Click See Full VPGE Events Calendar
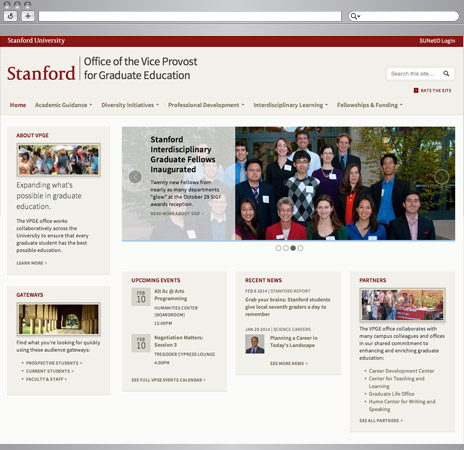Image resolution: width=464 pixels, height=450 pixels. click(168, 380)
